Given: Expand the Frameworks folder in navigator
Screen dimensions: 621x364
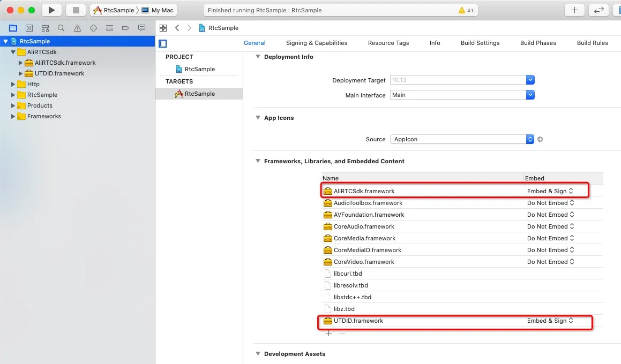Looking at the screenshot, I should (x=13, y=116).
